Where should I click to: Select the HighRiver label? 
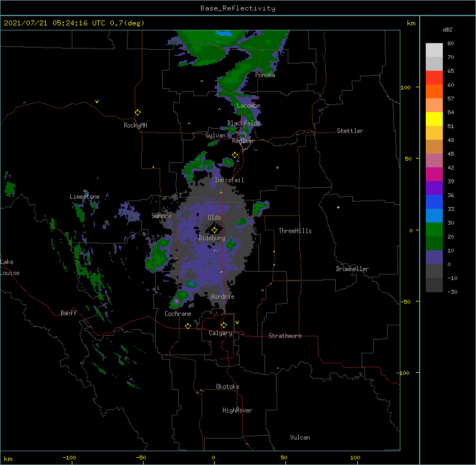(x=237, y=410)
